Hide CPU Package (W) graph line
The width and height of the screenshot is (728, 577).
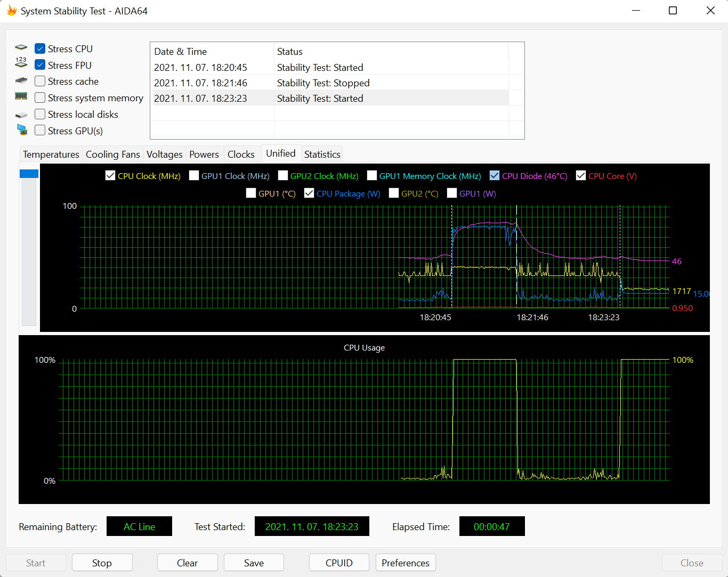309,193
